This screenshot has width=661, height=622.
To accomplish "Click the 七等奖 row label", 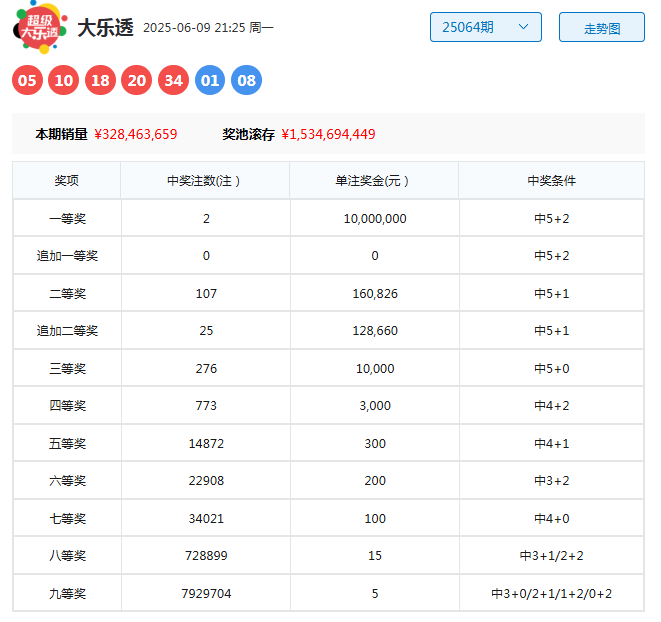I will (67, 519).
